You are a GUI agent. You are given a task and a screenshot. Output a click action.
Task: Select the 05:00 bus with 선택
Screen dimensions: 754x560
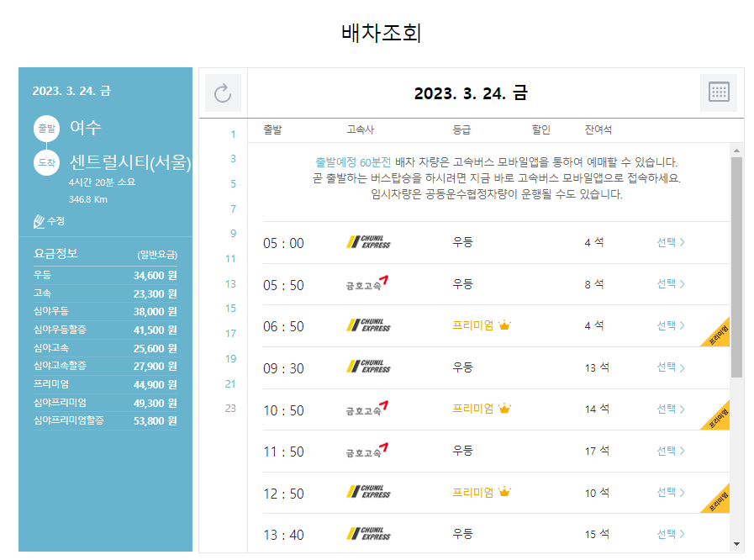[670, 242]
